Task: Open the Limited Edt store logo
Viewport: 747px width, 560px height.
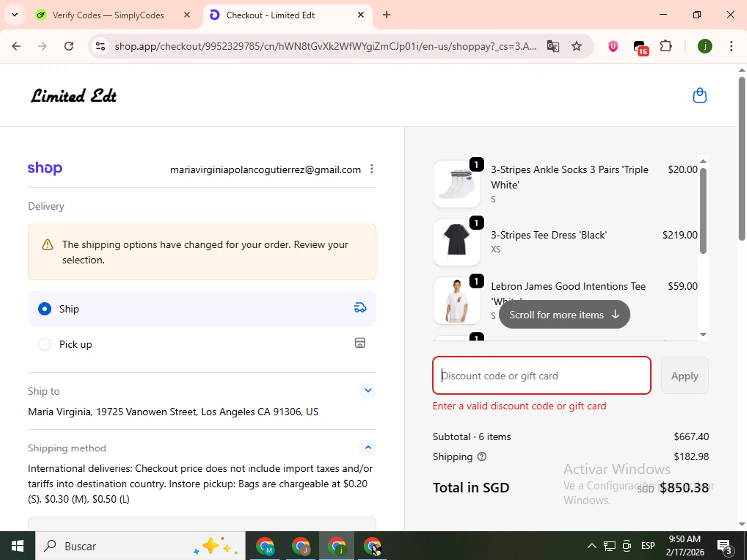Action: (74, 96)
